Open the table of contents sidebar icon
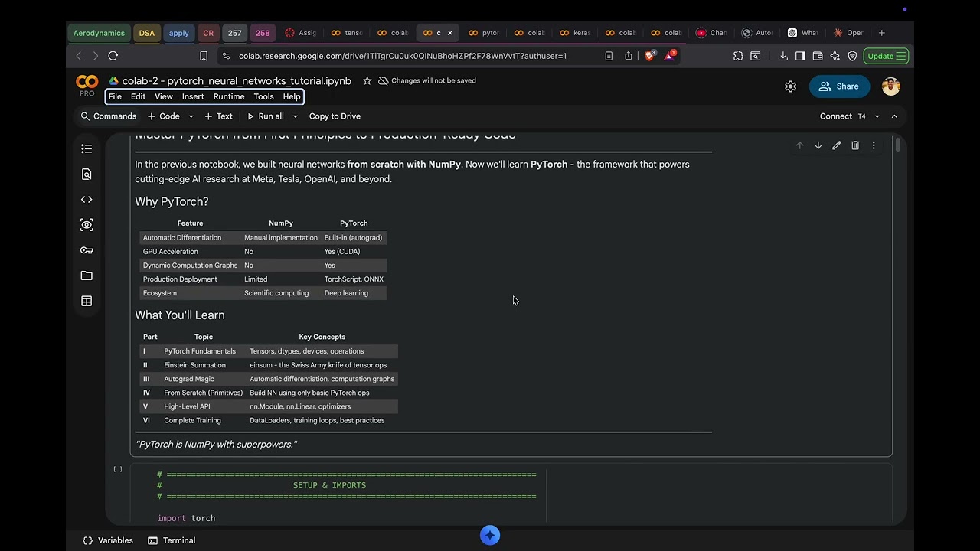This screenshot has width=980, height=551. click(87, 149)
